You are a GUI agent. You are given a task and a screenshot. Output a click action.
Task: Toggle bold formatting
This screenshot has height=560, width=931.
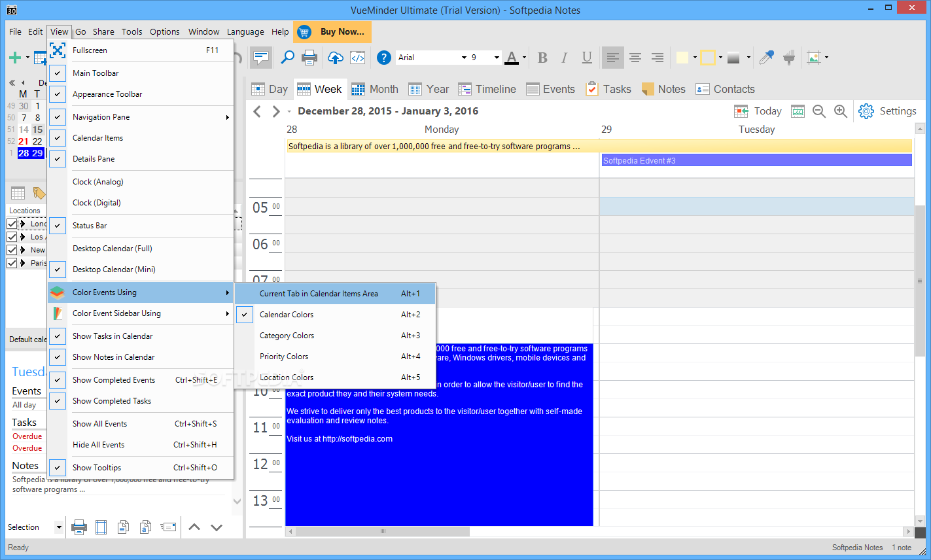542,58
